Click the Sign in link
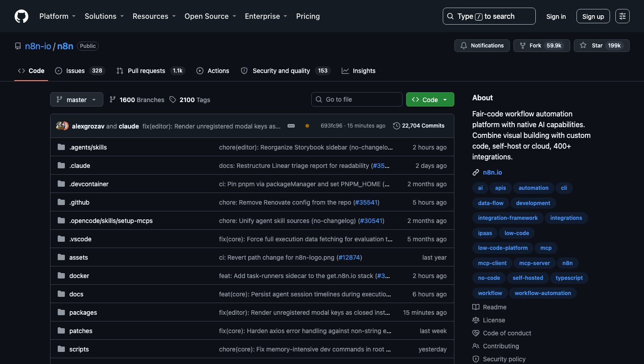Image resolution: width=644 pixels, height=364 pixels. (556, 17)
